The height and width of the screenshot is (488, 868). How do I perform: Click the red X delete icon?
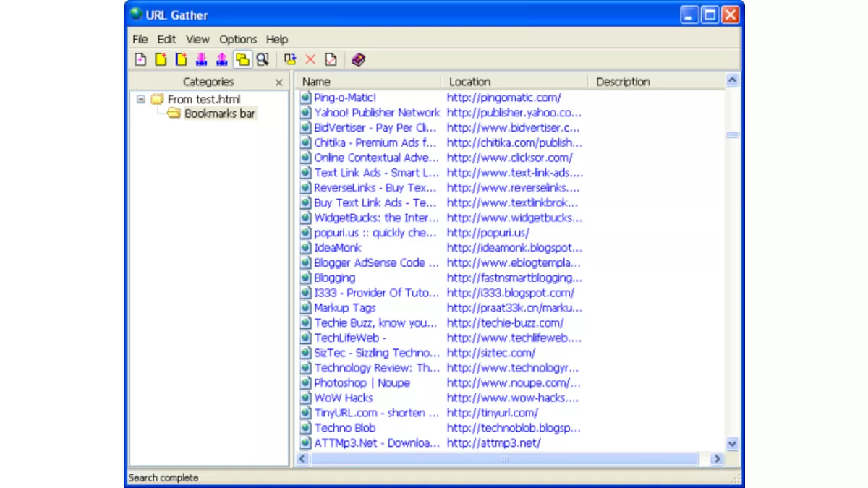(x=310, y=60)
